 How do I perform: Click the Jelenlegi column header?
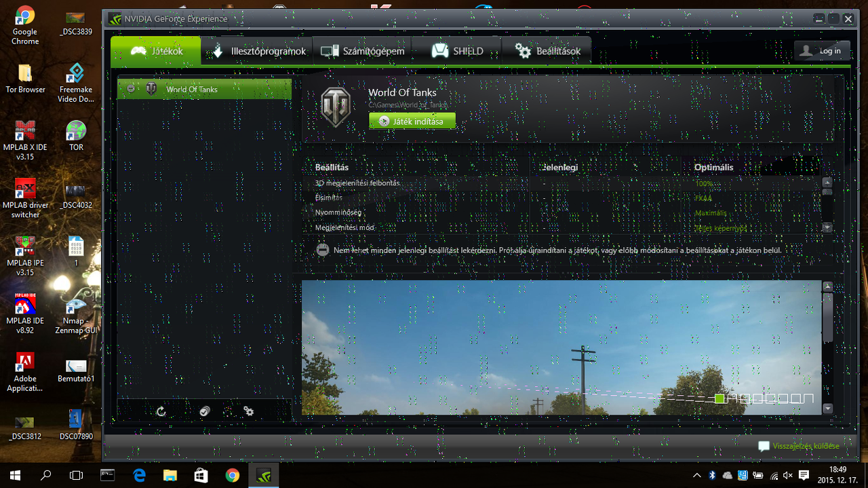559,167
